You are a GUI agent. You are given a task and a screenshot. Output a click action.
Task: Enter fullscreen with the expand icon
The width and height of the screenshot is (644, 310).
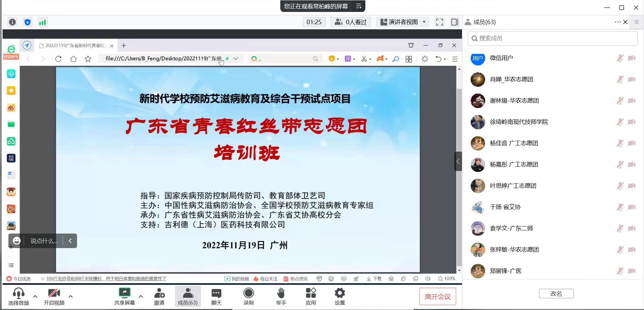pos(439,22)
